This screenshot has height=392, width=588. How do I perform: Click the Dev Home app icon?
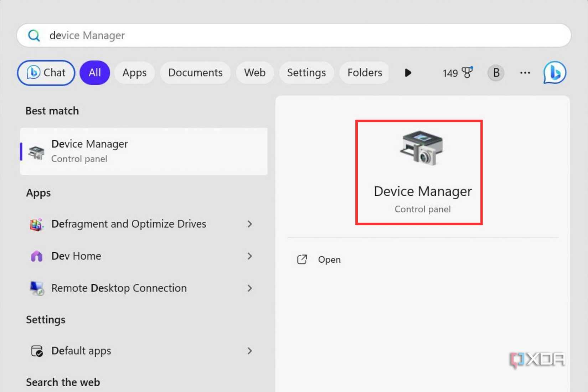pyautogui.click(x=36, y=256)
